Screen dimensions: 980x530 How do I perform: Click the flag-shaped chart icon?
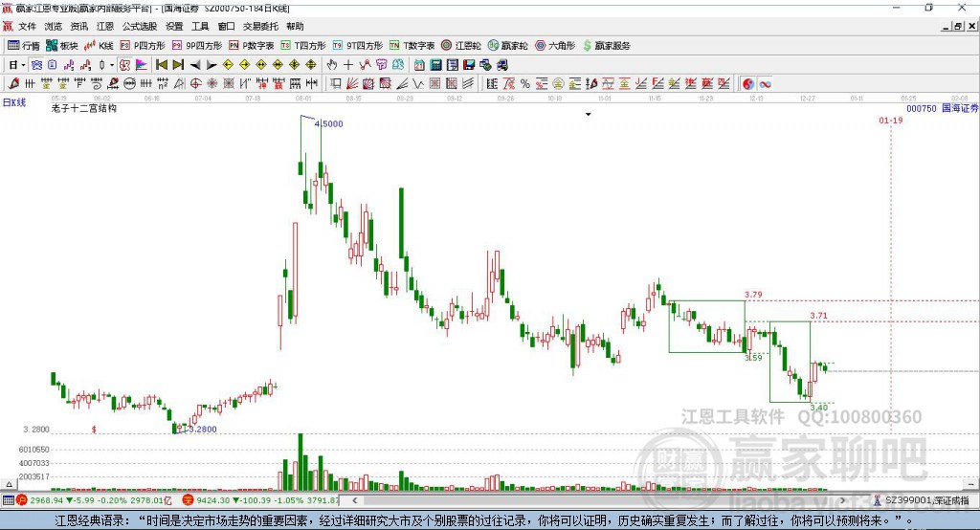point(142,65)
